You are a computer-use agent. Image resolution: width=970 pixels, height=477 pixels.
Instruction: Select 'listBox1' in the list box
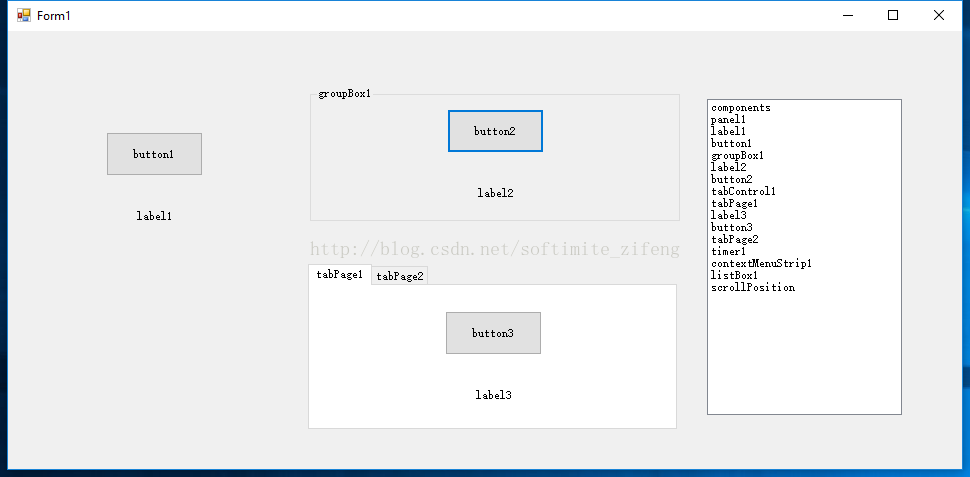(x=804, y=275)
